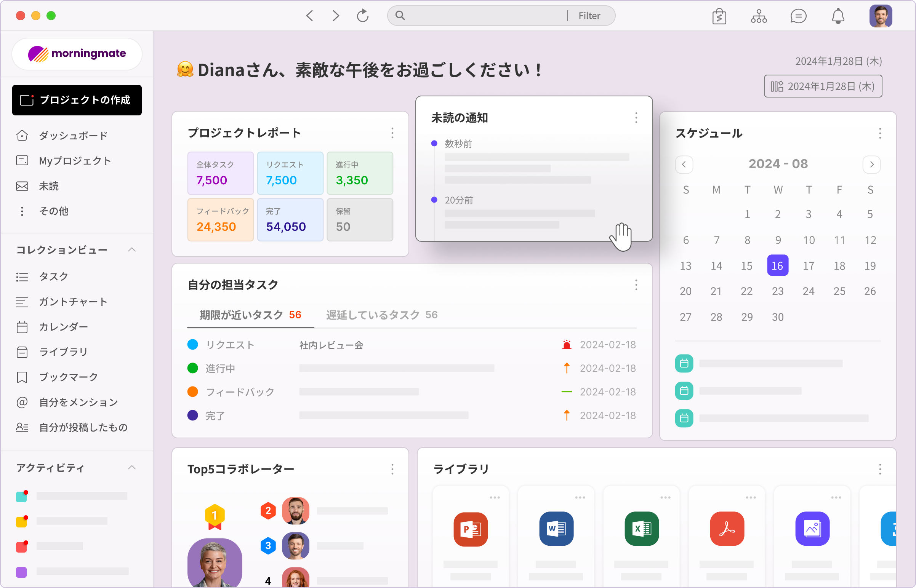Screen dimensions: 916x588
Task: Collapse the コレクションビュー section
Action: pos(132,250)
